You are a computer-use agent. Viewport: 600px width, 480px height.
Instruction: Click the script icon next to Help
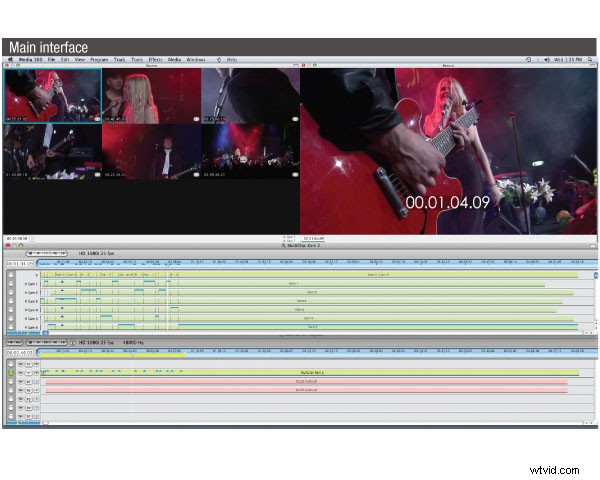(219, 60)
